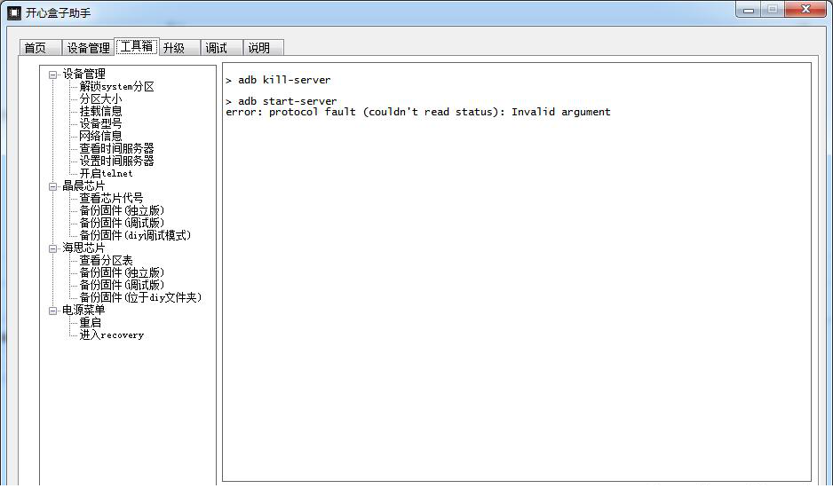The image size is (833, 504).
Task: Select 重启 in the power menu
Action: pos(90,322)
